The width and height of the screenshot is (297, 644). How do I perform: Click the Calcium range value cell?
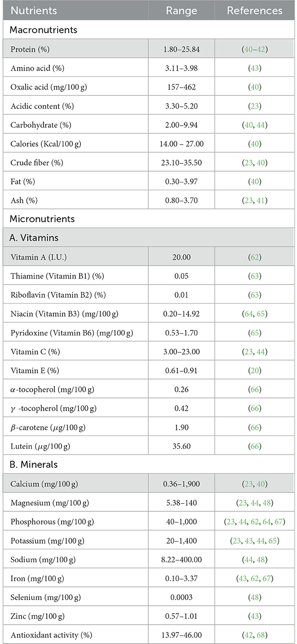[181, 484]
